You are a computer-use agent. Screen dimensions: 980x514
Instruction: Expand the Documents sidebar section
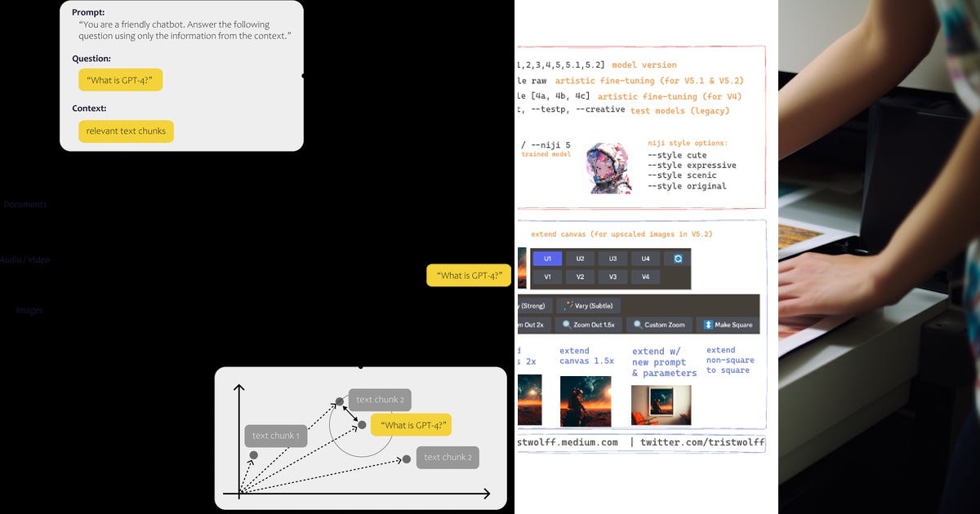(x=25, y=204)
